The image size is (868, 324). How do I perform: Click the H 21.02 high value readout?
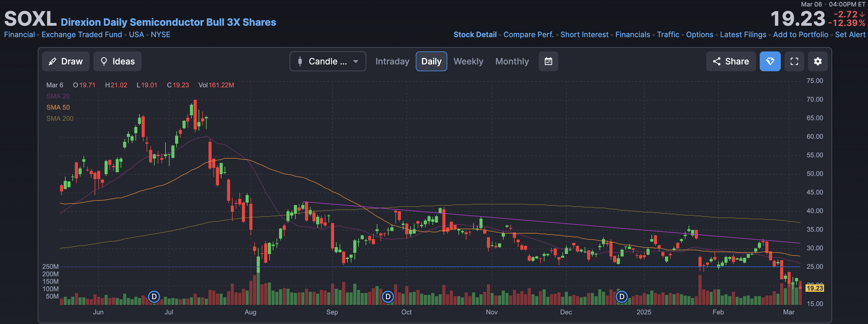click(x=116, y=85)
